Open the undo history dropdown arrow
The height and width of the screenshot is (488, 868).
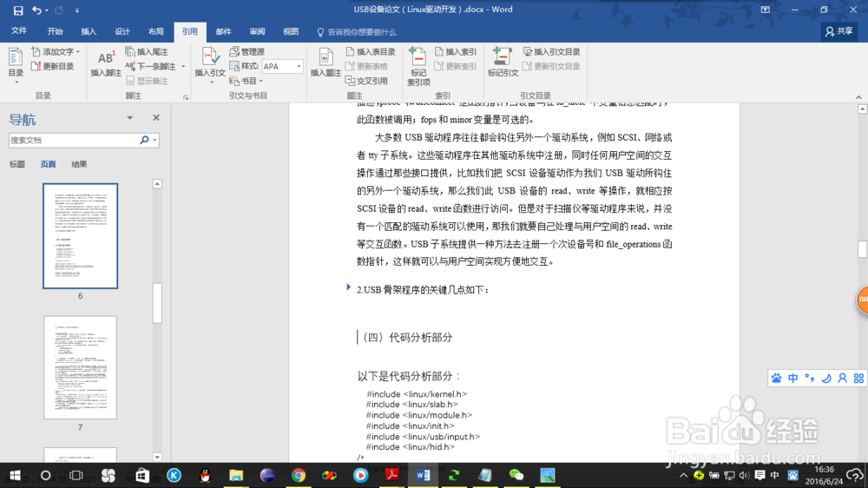47,10
